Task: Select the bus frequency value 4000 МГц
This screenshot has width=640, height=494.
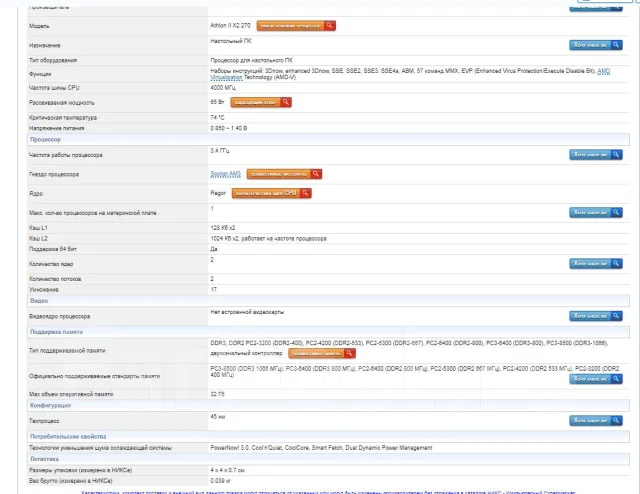Action: tap(222, 88)
